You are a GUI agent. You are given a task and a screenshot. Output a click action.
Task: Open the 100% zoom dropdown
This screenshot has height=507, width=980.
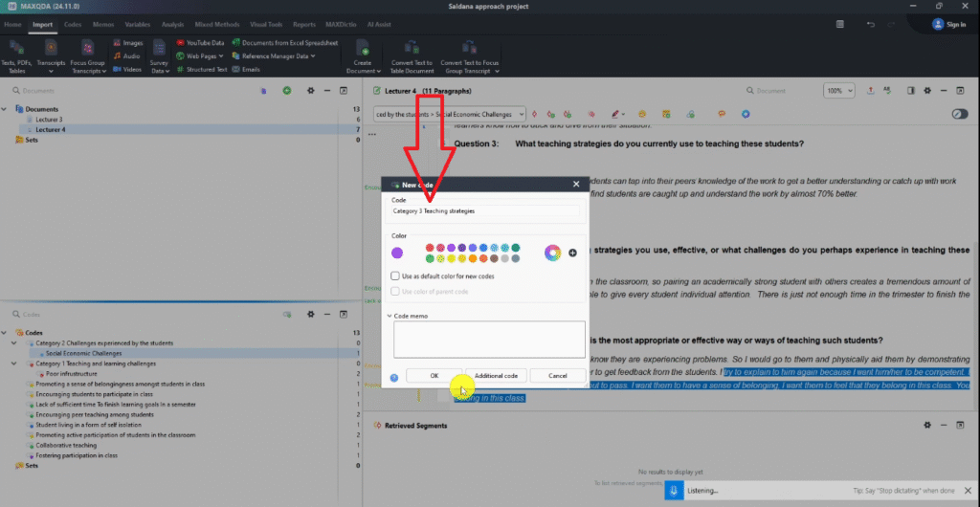(839, 91)
